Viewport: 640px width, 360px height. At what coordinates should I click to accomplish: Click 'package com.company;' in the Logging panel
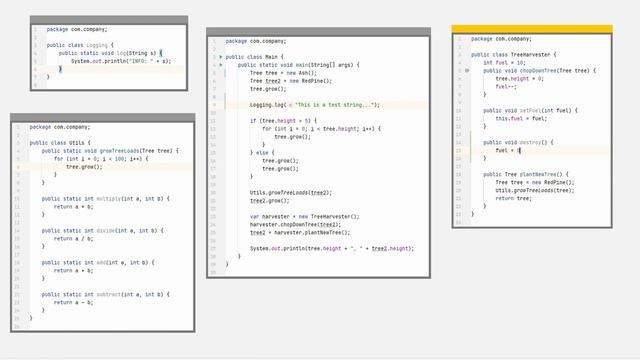[x=77, y=29]
